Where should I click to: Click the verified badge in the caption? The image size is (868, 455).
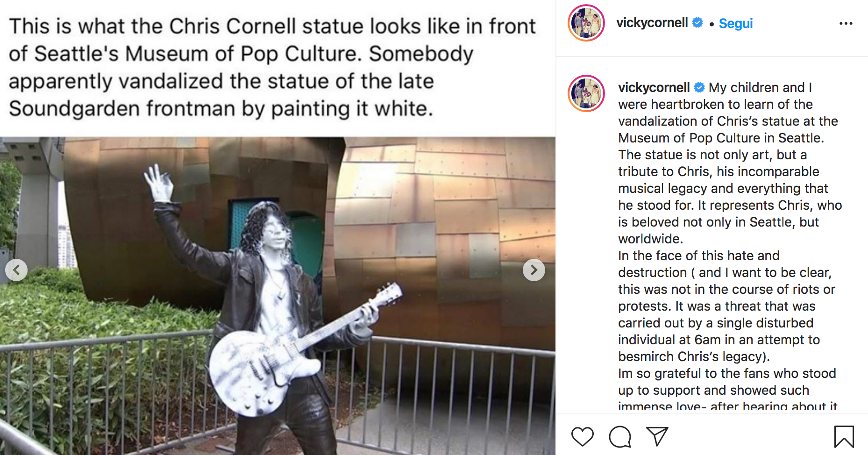coord(699,87)
